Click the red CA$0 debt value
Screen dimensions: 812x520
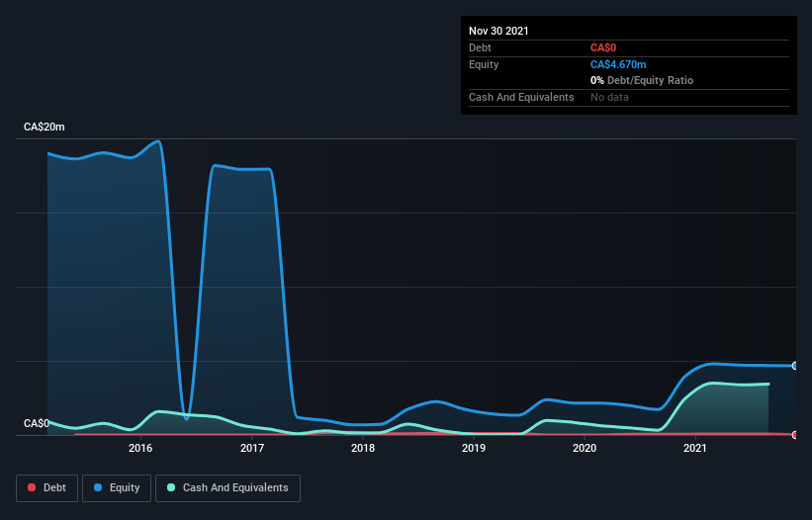click(603, 47)
